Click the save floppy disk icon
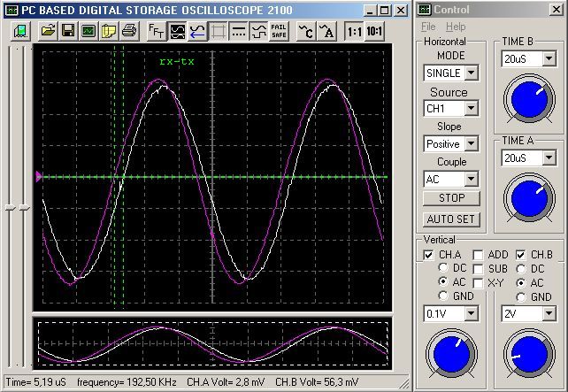 (68, 31)
